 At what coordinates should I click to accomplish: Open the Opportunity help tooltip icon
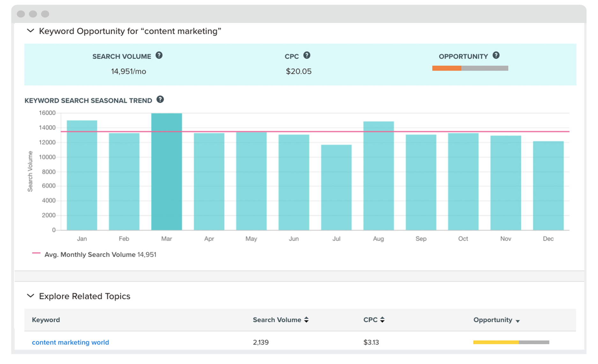point(496,55)
